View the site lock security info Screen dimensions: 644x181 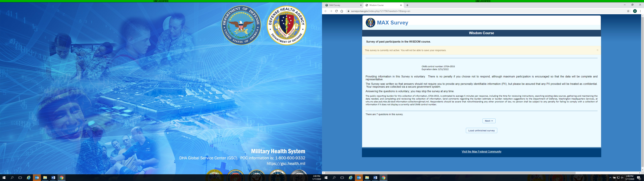click(348, 11)
